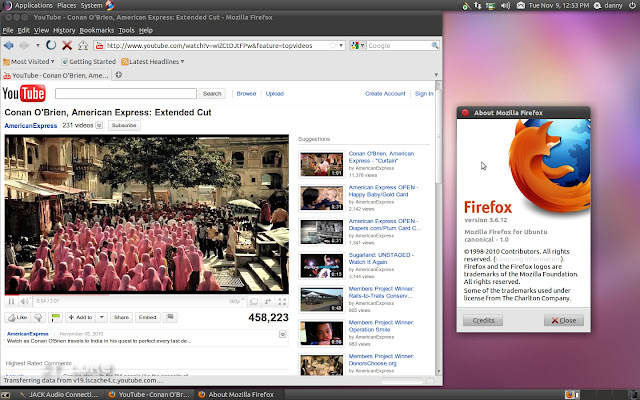Viewport: 640px width, 400px height.
Task: Open the Applications menu in the top panel
Action: [x=33, y=5]
